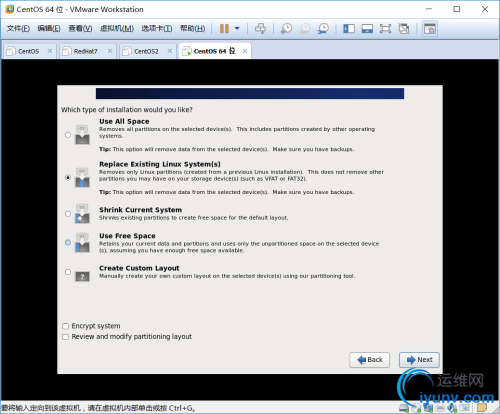Switch to Unity mode icon
The width and height of the screenshot is (500, 414).
coord(404,28)
